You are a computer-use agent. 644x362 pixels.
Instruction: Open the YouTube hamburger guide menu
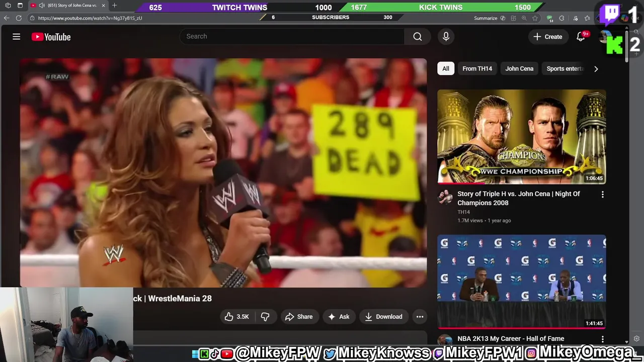click(x=16, y=37)
